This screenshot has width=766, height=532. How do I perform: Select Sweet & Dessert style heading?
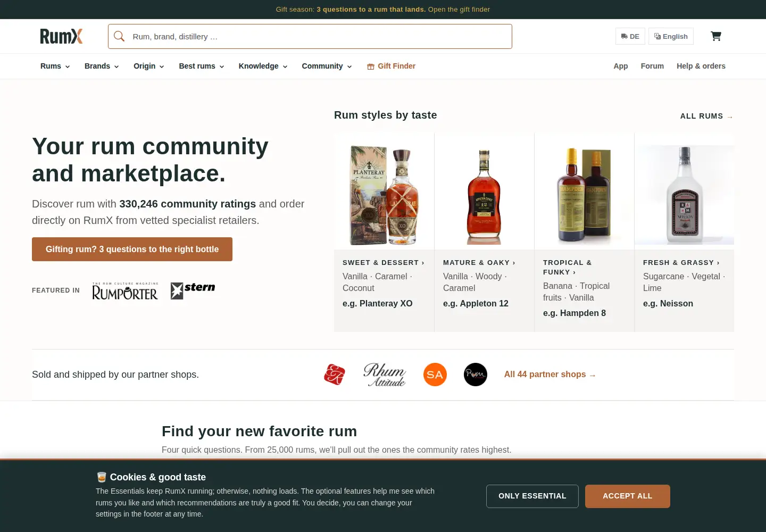click(384, 263)
